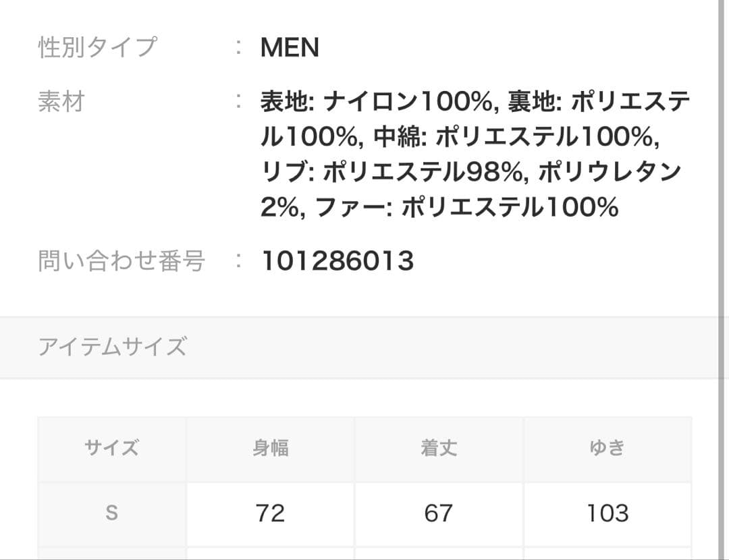Tap the アイテムサイズ section header

coord(112,347)
